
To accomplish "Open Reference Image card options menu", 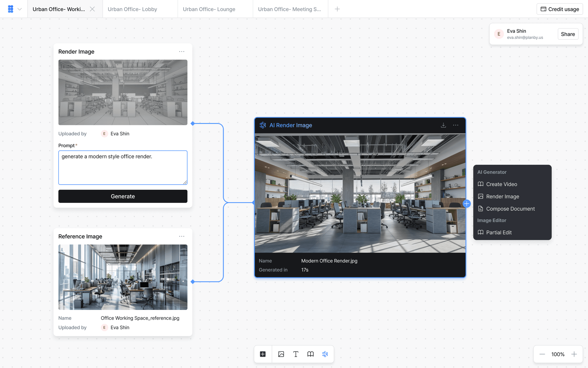I will [x=181, y=236].
